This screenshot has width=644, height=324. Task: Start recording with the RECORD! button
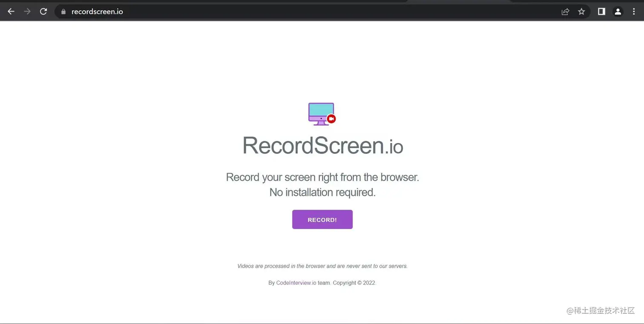322,219
